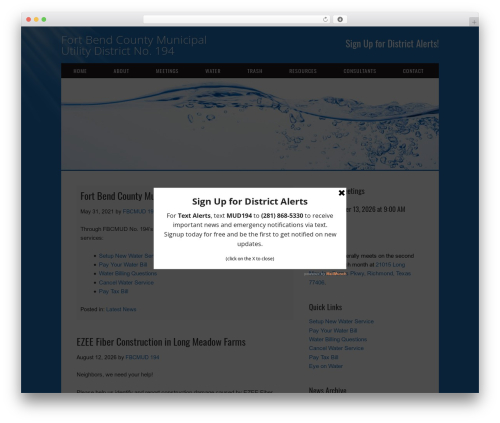Click Sign Up for District Alerts header link
The width and height of the screenshot is (500, 423).
coord(392,44)
